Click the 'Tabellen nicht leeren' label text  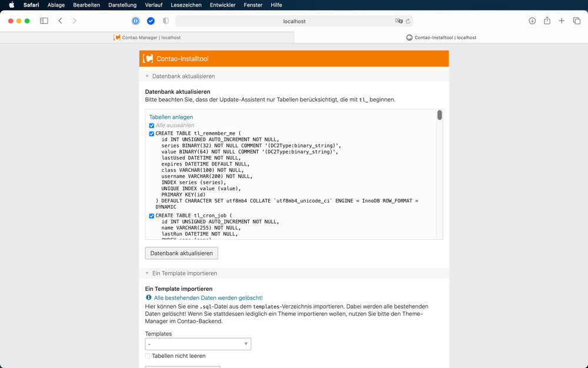pyautogui.click(x=179, y=356)
